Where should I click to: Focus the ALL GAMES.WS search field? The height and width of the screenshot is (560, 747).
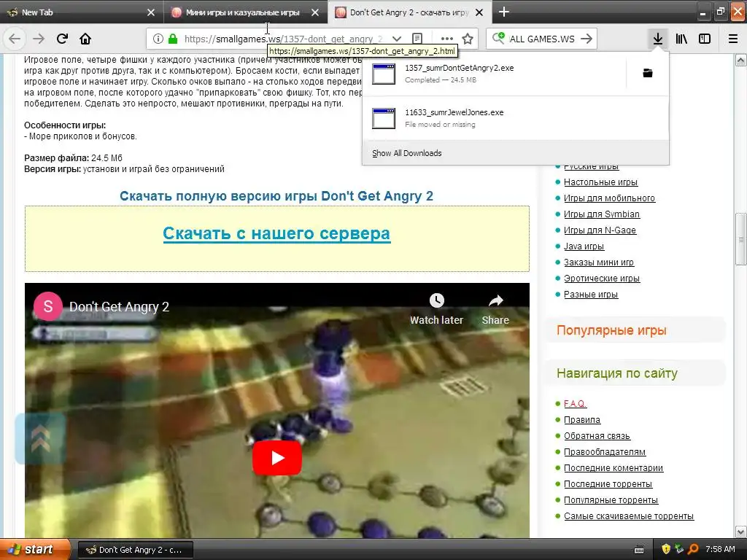click(x=542, y=39)
